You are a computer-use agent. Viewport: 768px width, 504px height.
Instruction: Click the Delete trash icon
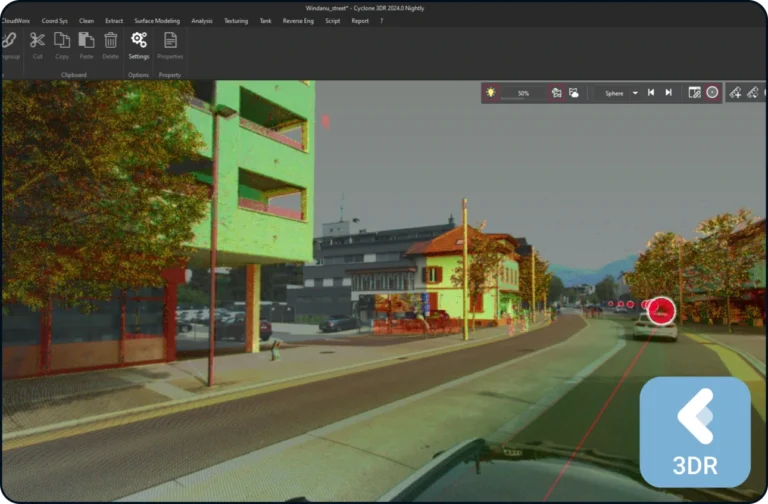click(x=111, y=41)
